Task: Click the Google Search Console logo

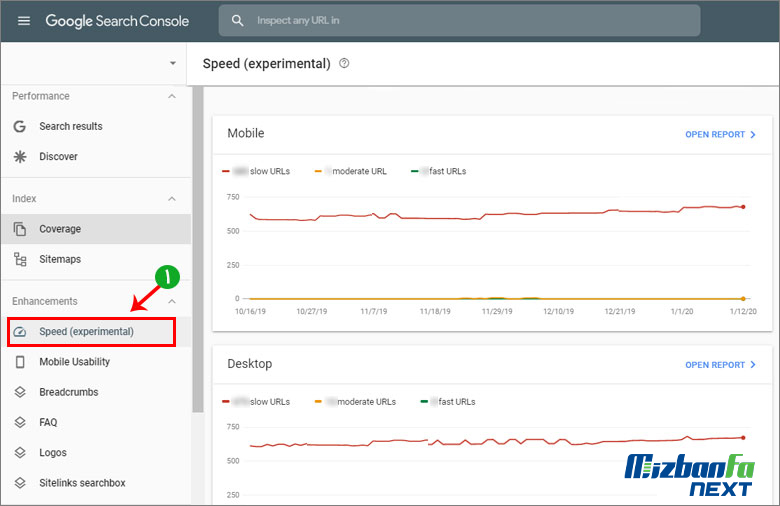Action: tap(117, 20)
